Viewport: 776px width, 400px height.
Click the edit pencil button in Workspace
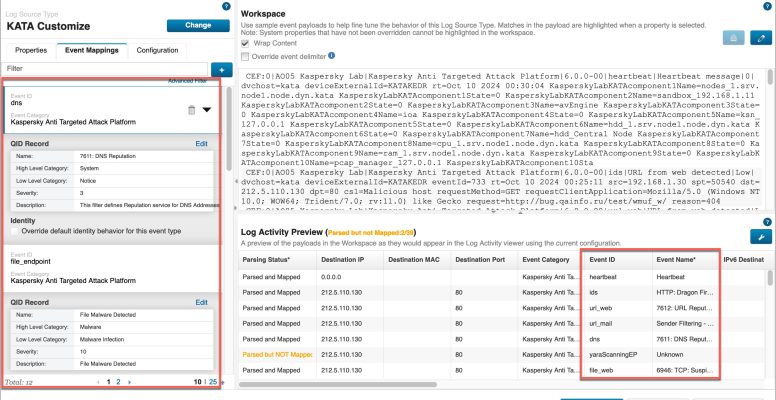pos(761,38)
